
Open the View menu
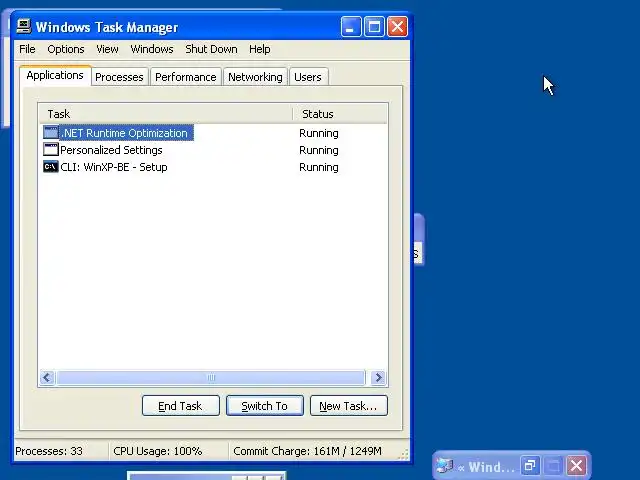[x=107, y=49]
